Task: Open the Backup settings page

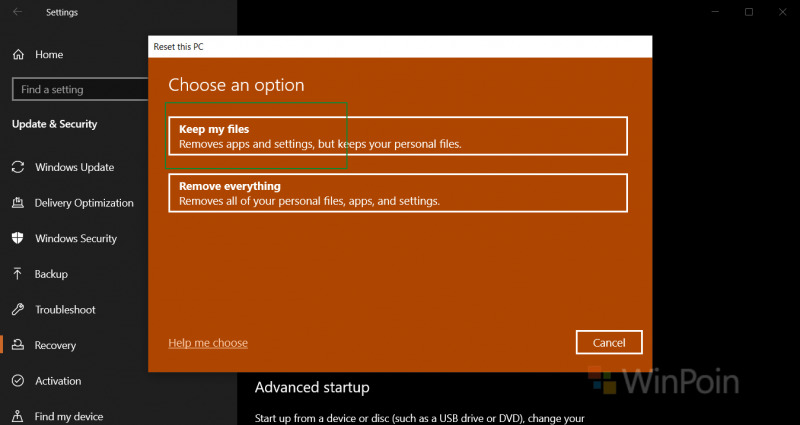Action: (51, 274)
